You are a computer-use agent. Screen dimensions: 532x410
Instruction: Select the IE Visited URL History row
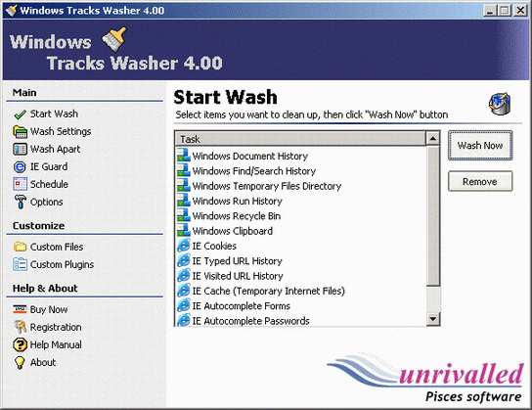tap(300, 276)
